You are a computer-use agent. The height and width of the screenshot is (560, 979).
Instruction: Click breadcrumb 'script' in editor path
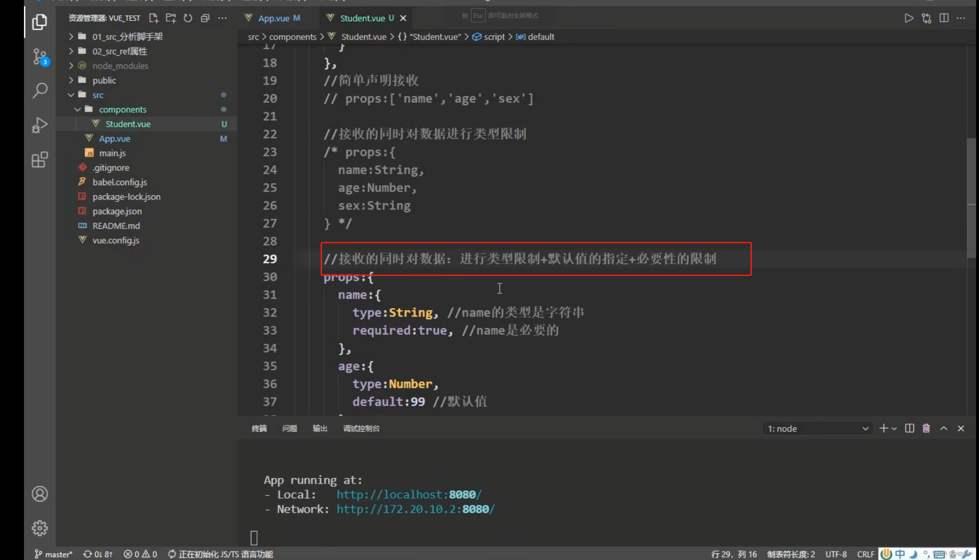(488, 37)
